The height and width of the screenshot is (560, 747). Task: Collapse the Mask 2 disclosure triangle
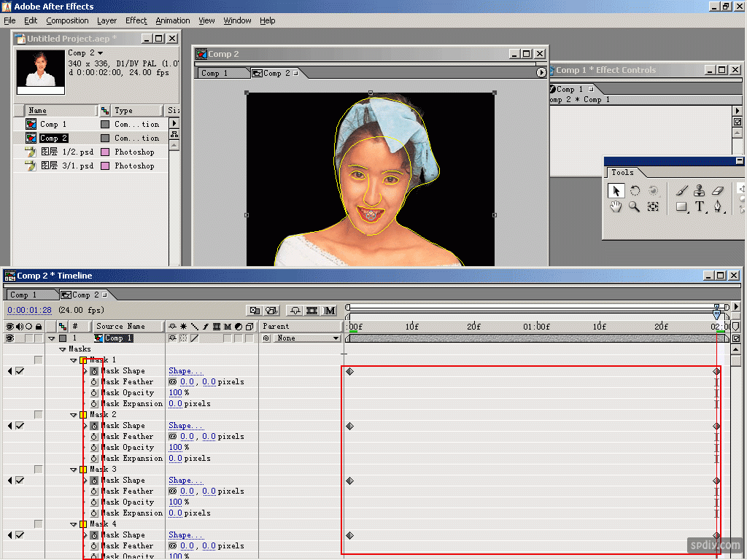(74, 415)
